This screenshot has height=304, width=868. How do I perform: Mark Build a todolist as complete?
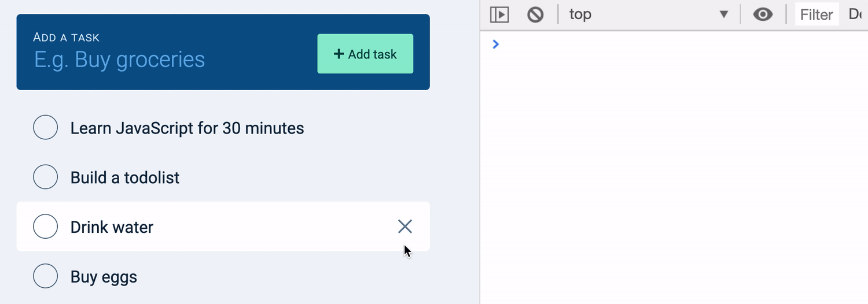click(x=46, y=177)
